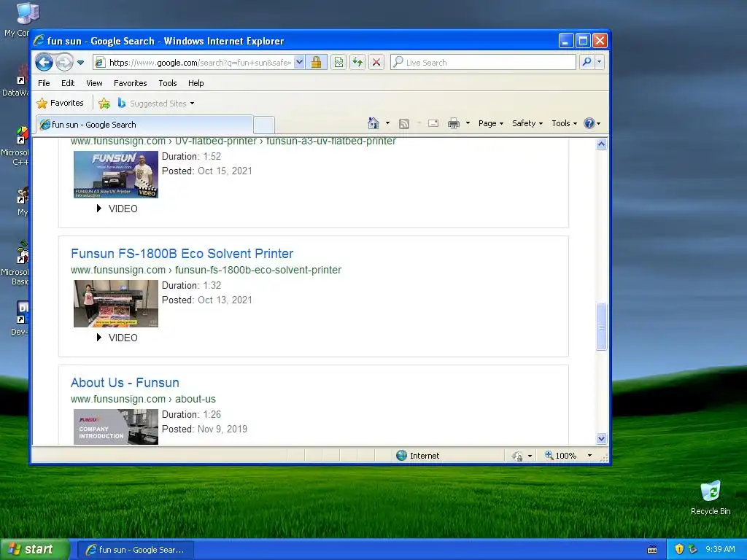Click the keyboard icon in taskbar

click(652, 550)
